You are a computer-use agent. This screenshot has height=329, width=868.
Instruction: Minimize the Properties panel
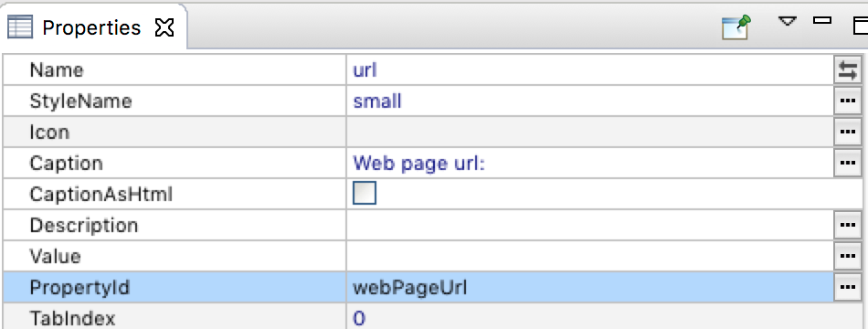point(822,20)
